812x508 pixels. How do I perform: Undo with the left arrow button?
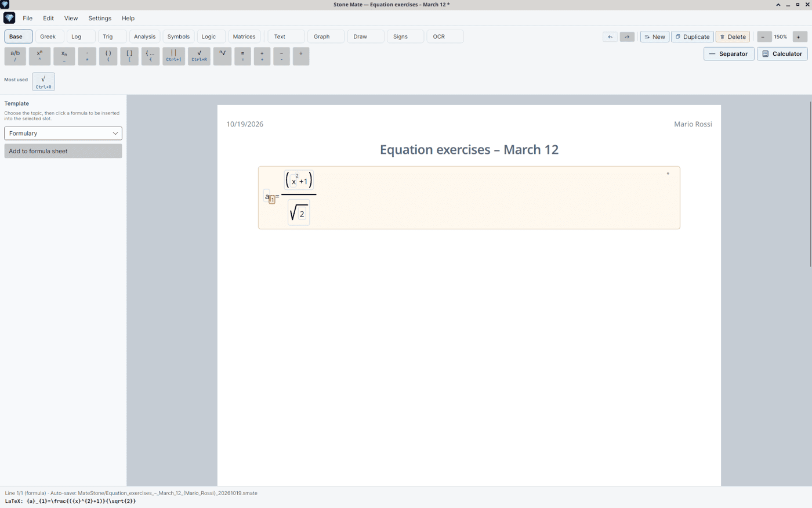pyautogui.click(x=610, y=37)
